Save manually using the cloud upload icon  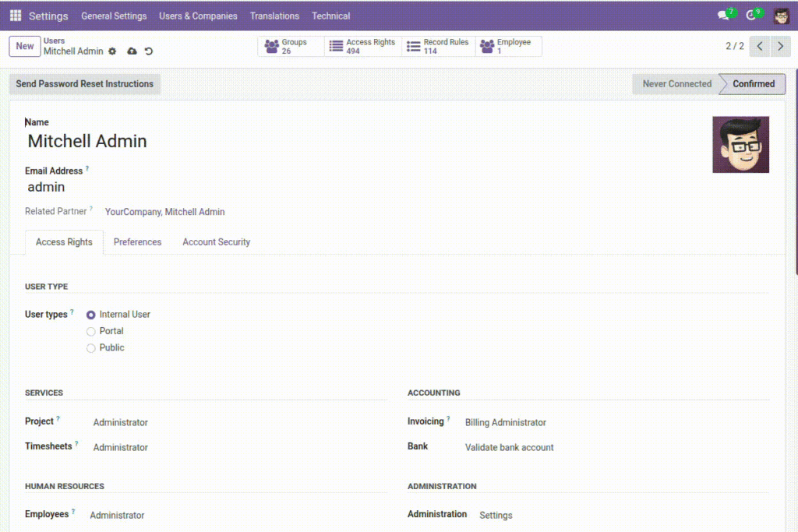click(x=132, y=51)
